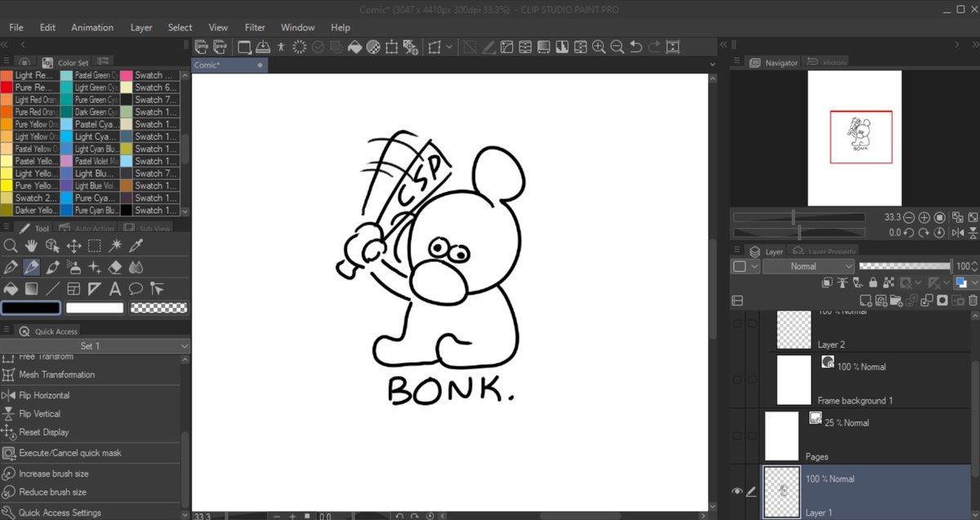Click the Fill bucket icon in command bar
Screen dimensions: 980x520
tap(354, 47)
